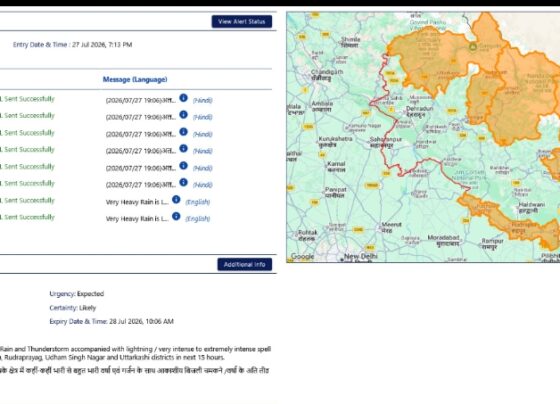Click the sixth row (Hindi) link
Screen dimensions: 560x404
(x=202, y=185)
